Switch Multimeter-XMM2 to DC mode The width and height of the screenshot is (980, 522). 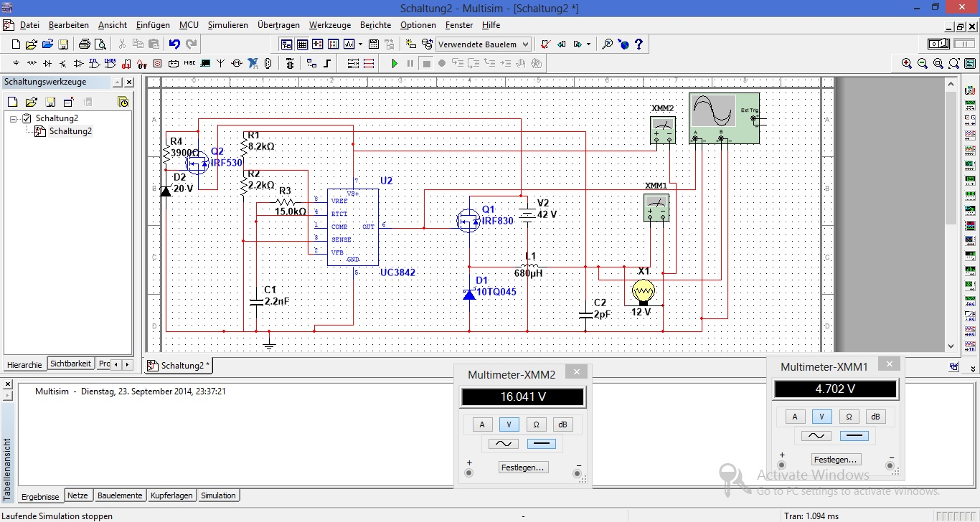coord(542,444)
